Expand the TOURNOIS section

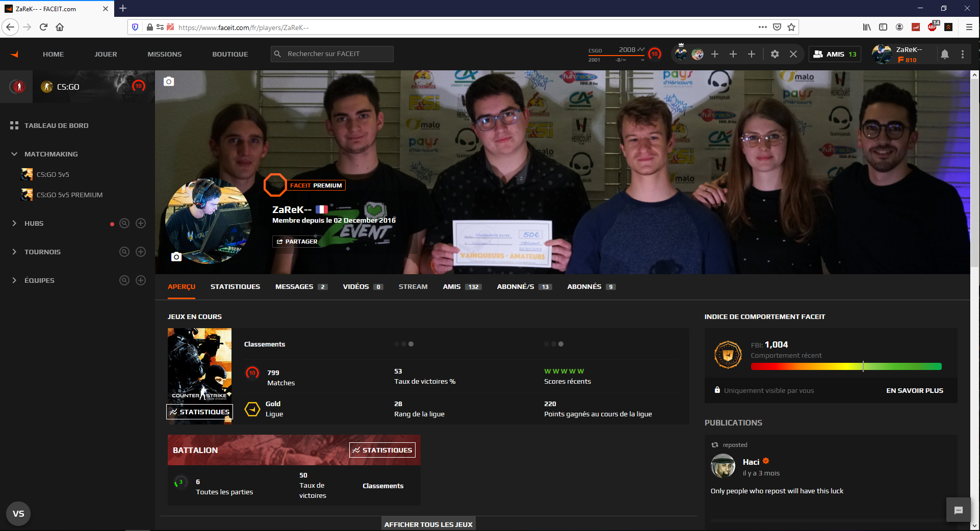pyautogui.click(x=14, y=252)
